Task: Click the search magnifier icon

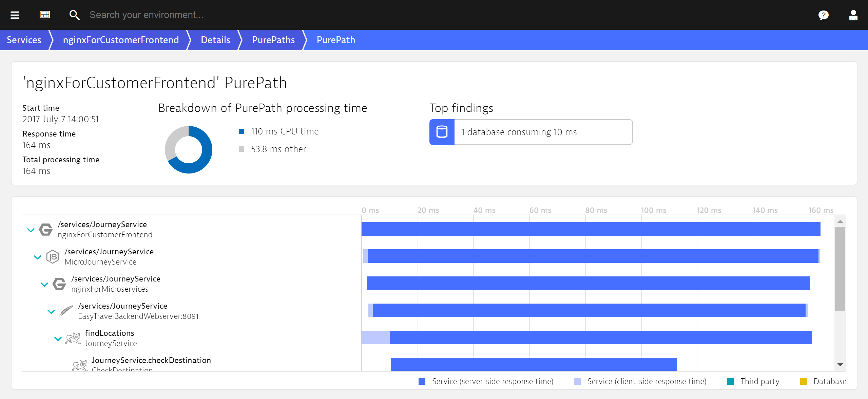Action: (74, 15)
